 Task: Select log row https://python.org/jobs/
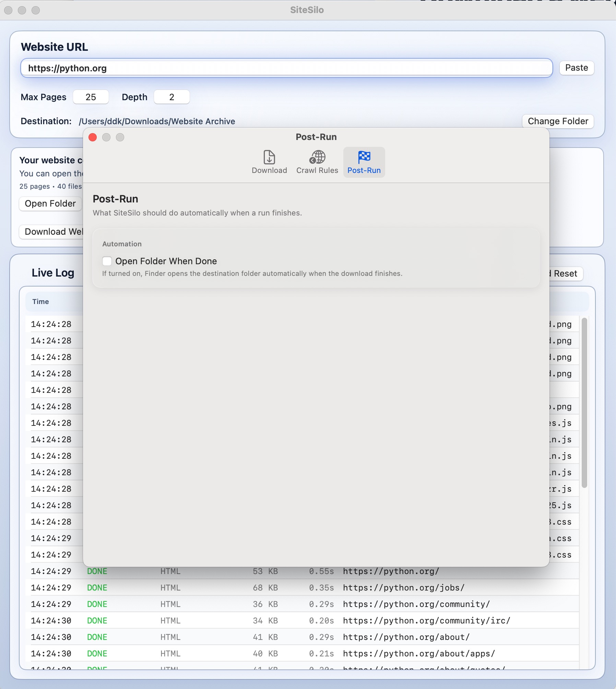click(x=302, y=588)
